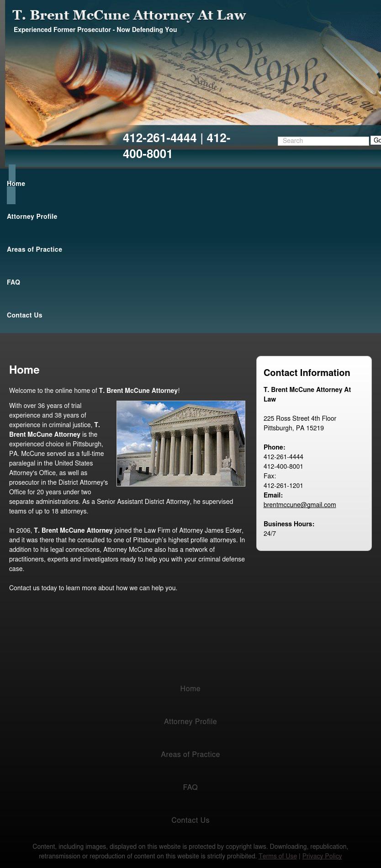Click the 'Contact us today' sentence
This screenshot has height=868, width=381.
tap(93, 588)
